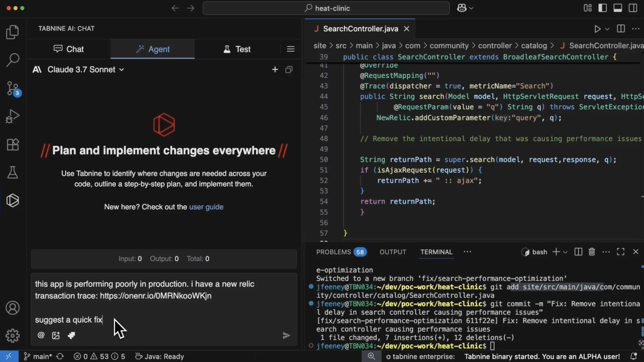Viewport: 644px width, 362px height.
Task: Synchronize changes icon in status bar
Action: (x=60, y=356)
